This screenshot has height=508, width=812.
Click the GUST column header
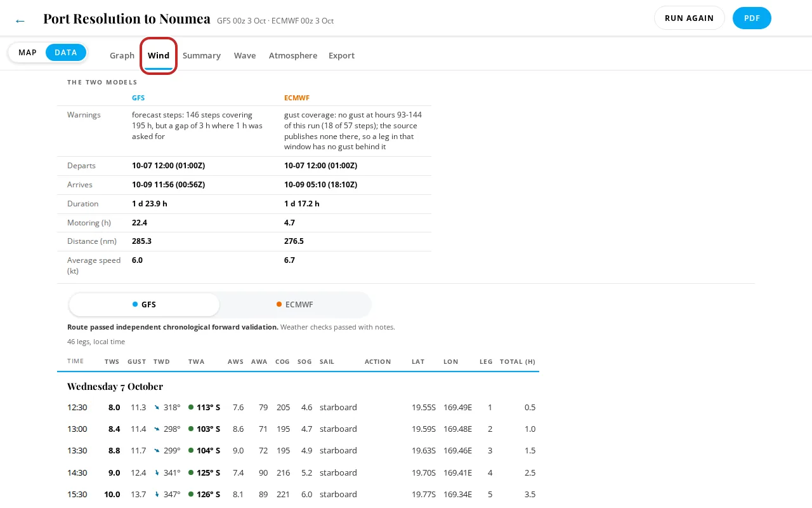(x=136, y=361)
